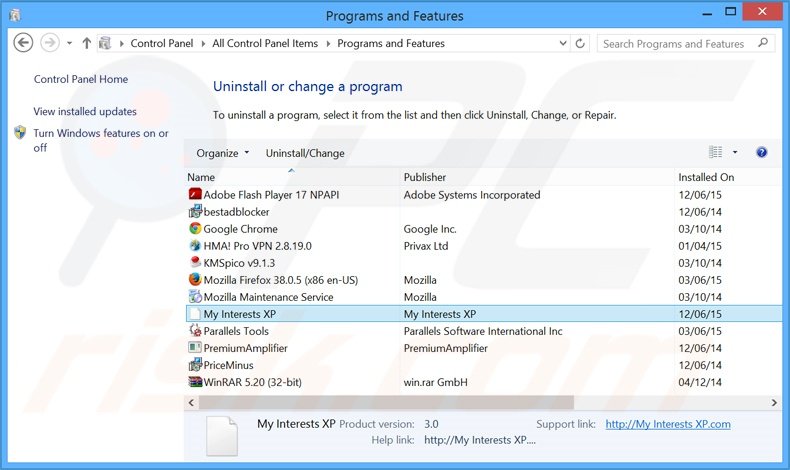Click the PriceMinus program icon
Viewport: 790px width, 470px height.
195,365
